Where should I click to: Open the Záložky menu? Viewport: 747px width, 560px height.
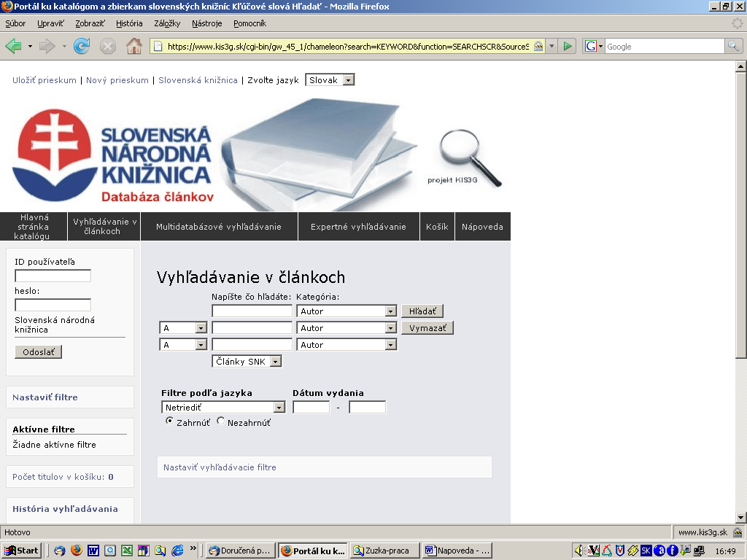pyautogui.click(x=167, y=23)
